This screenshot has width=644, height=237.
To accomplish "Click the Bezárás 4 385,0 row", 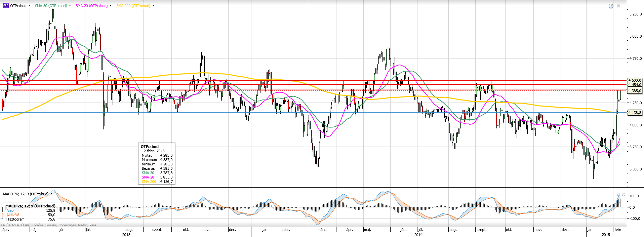I will click(x=157, y=168).
